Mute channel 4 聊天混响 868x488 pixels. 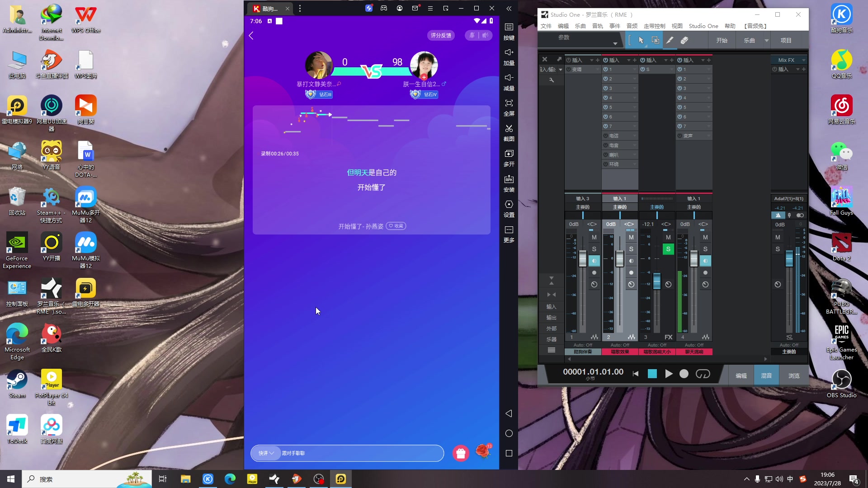pos(705,237)
